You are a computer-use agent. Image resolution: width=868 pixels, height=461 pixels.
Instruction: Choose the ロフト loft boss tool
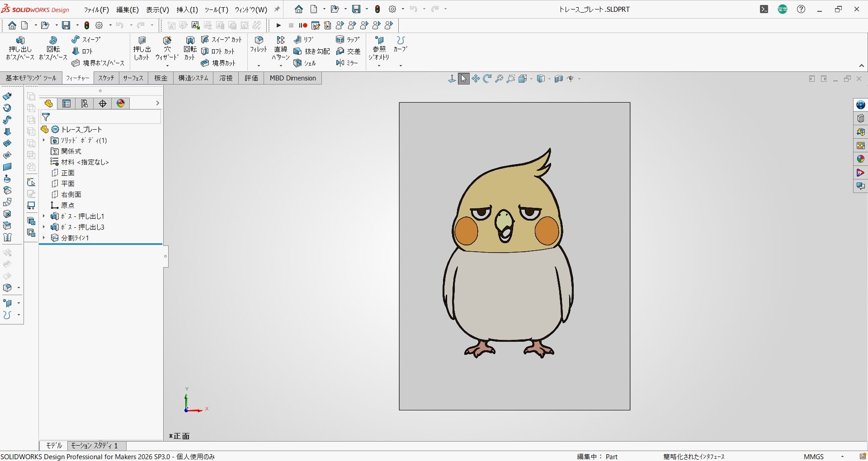[x=82, y=52]
